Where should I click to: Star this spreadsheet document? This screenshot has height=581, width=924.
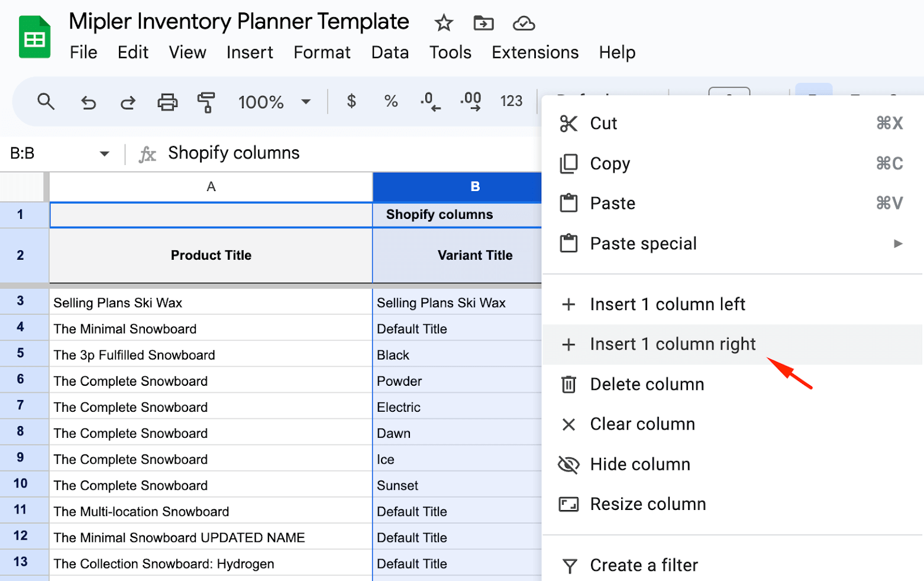click(x=443, y=23)
